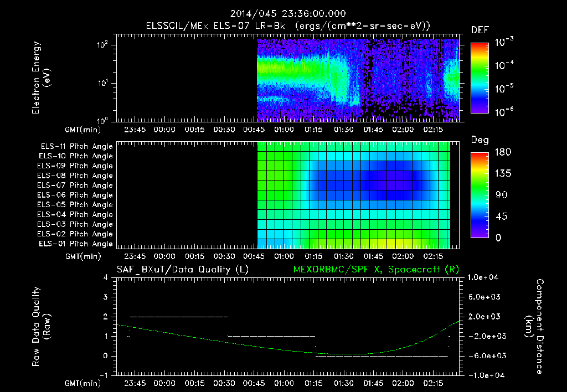Image resolution: width=567 pixels, height=392 pixels.
Task: Click the Deg colorbar heading
Action: coord(480,140)
